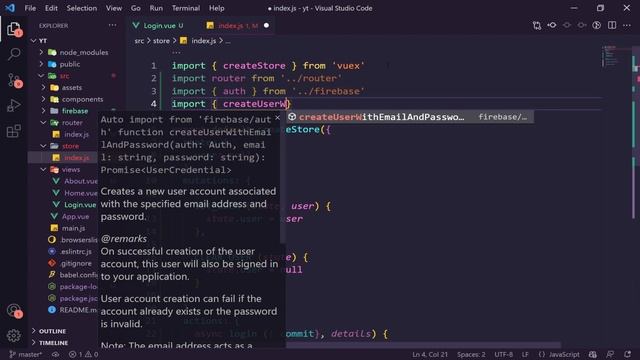Click Spaces: 2 indentation status
Image resolution: width=640 pixels, height=360 pixels.
coord(471,354)
